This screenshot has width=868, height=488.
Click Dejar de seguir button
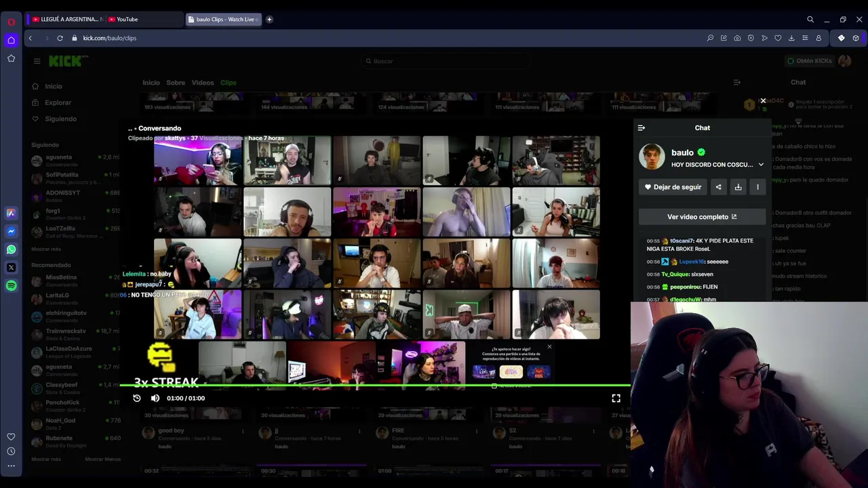tap(673, 187)
